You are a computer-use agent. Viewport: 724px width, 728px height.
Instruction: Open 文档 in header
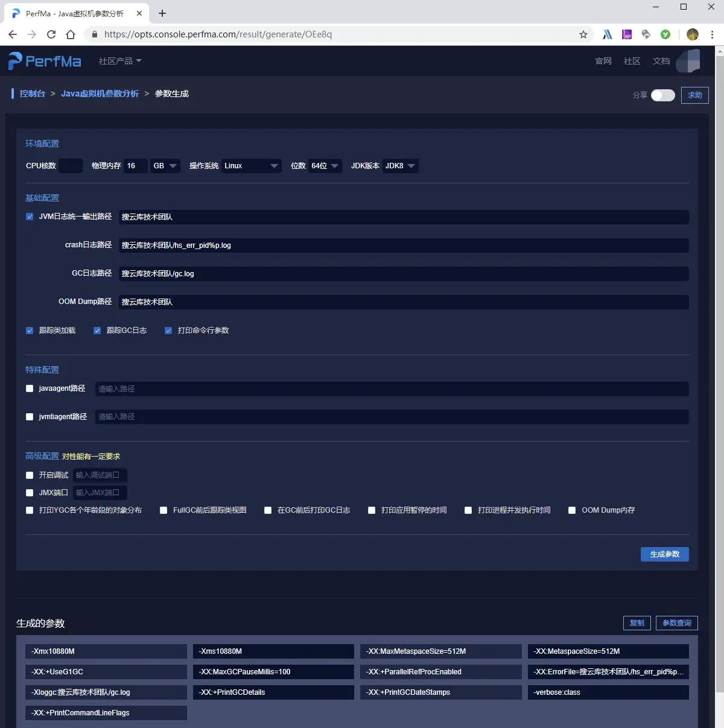pyautogui.click(x=661, y=61)
